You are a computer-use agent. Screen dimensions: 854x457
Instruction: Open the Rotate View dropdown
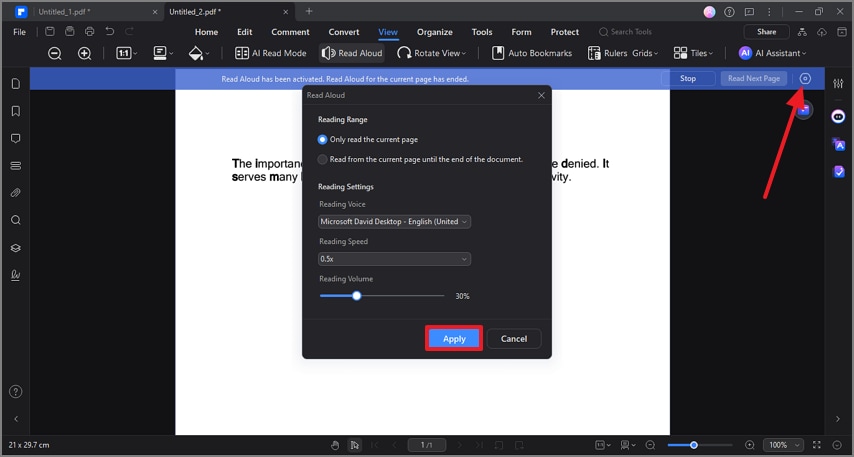tap(432, 53)
